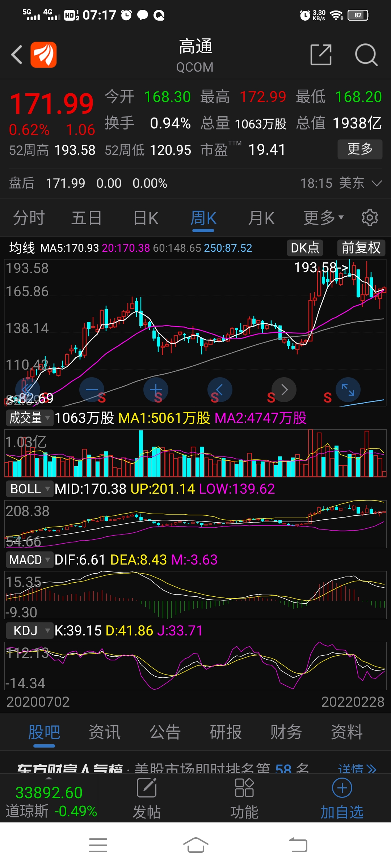Open the share icon in header

(321, 55)
